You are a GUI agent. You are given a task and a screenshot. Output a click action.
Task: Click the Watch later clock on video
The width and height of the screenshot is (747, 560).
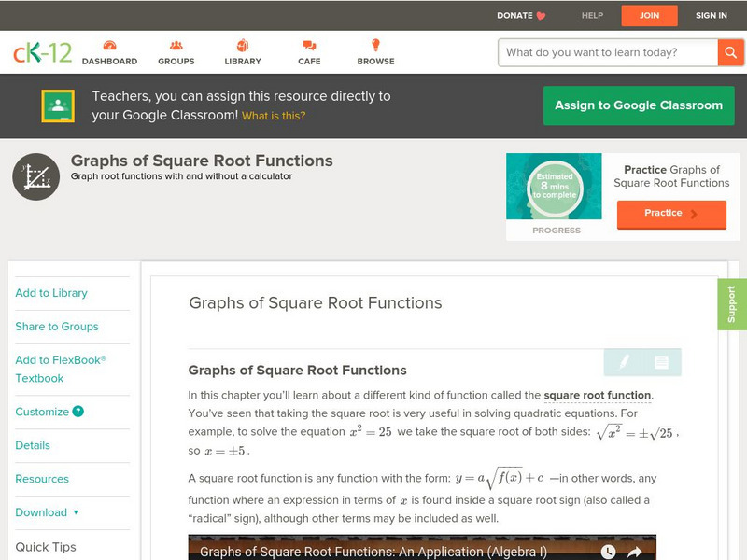point(608,552)
